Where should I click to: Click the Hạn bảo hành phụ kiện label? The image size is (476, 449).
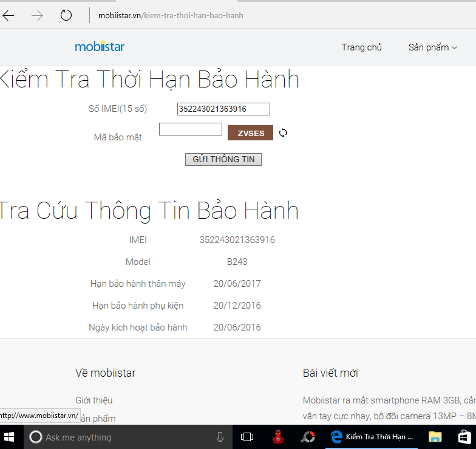[x=138, y=306]
